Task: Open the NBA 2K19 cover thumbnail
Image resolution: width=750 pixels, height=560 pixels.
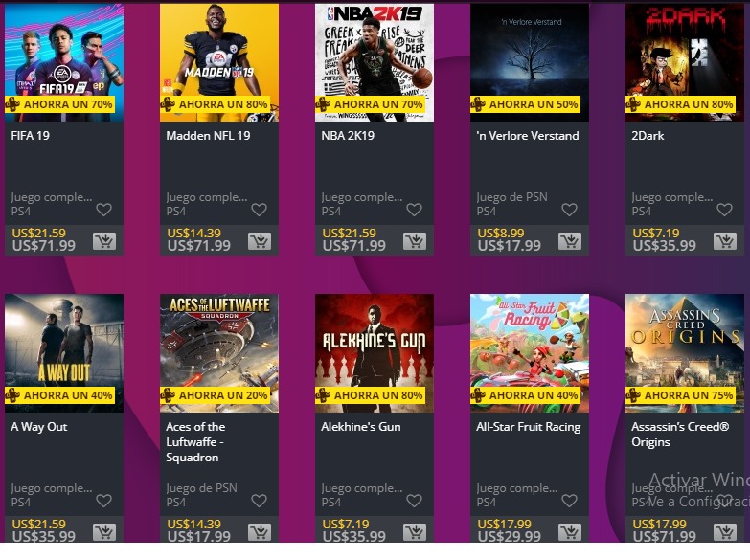Action: pos(375,62)
